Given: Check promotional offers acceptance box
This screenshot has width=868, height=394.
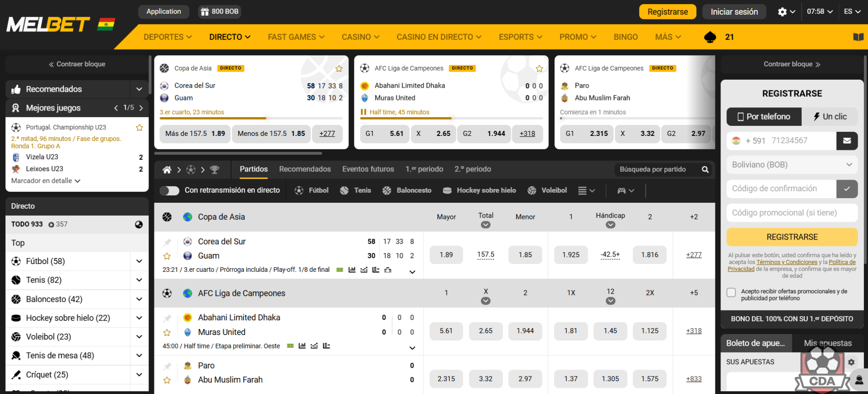Looking at the screenshot, I should coord(731,292).
